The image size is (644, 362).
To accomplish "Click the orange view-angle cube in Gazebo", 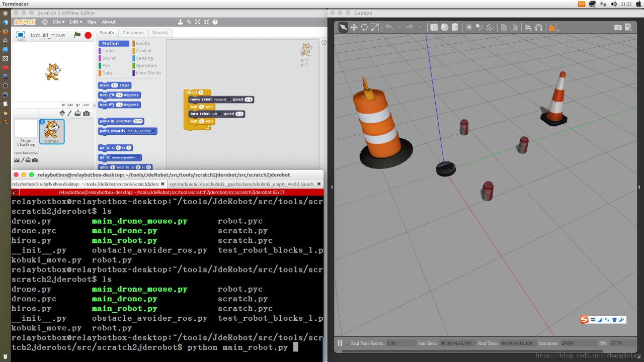I will coord(553,28).
